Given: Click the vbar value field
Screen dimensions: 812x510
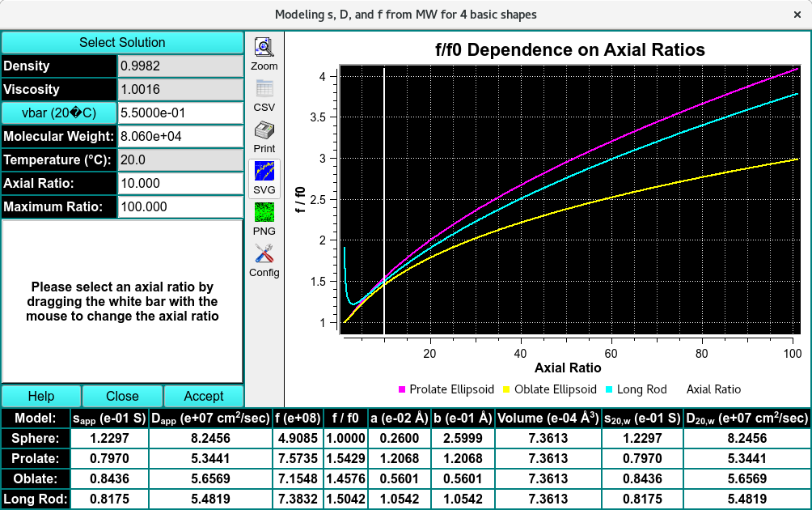Looking at the screenshot, I should [x=180, y=113].
